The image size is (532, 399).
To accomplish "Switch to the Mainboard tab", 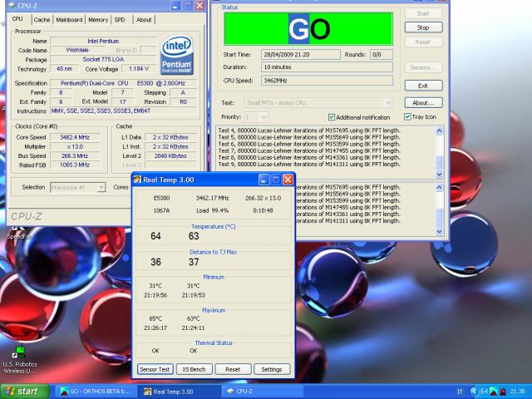I will click(x=69, y=19).
